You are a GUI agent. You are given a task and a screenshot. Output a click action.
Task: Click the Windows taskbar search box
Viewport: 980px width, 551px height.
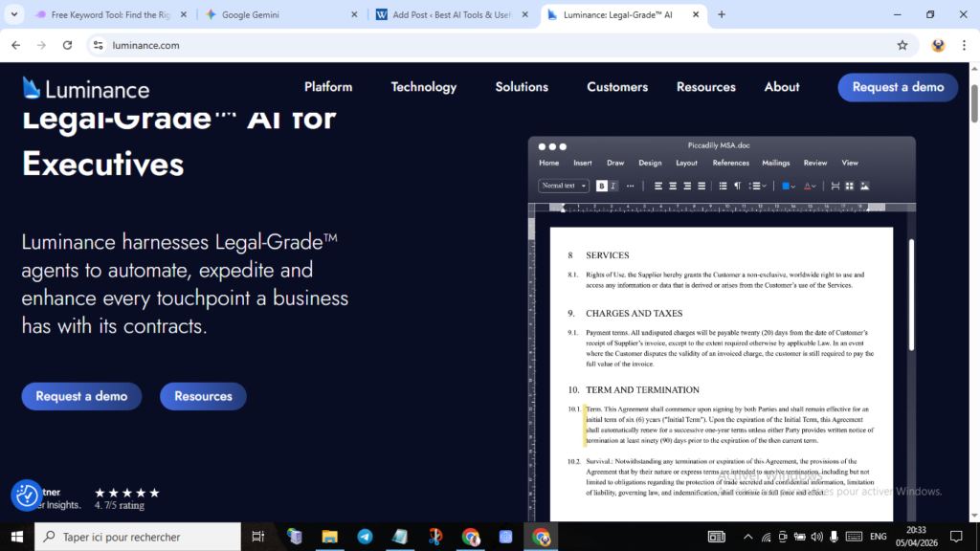point(138,537)
